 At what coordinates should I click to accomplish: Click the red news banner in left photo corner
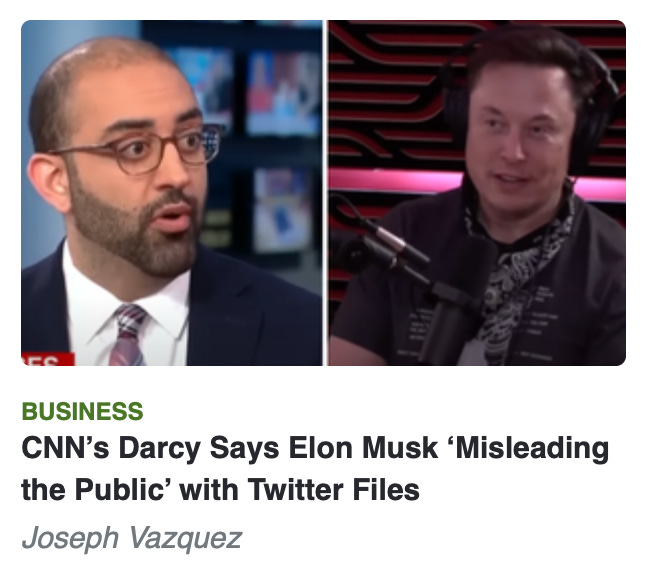(48, 359)
